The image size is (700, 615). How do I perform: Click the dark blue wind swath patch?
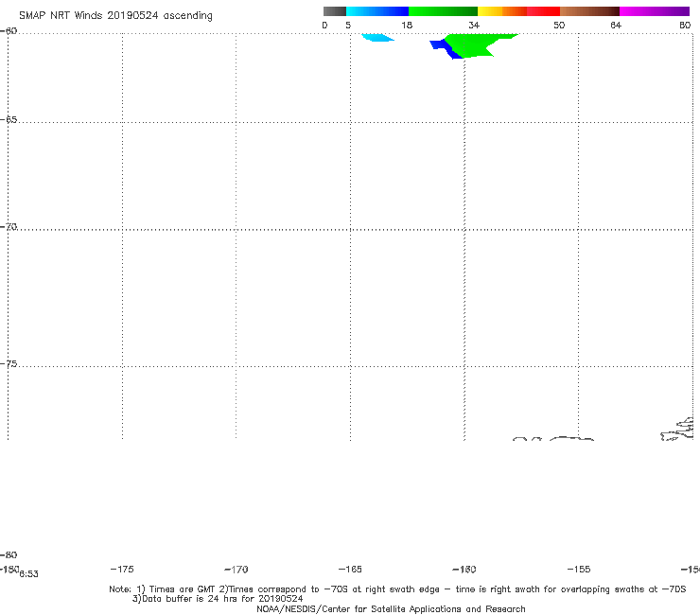point(445,48)
